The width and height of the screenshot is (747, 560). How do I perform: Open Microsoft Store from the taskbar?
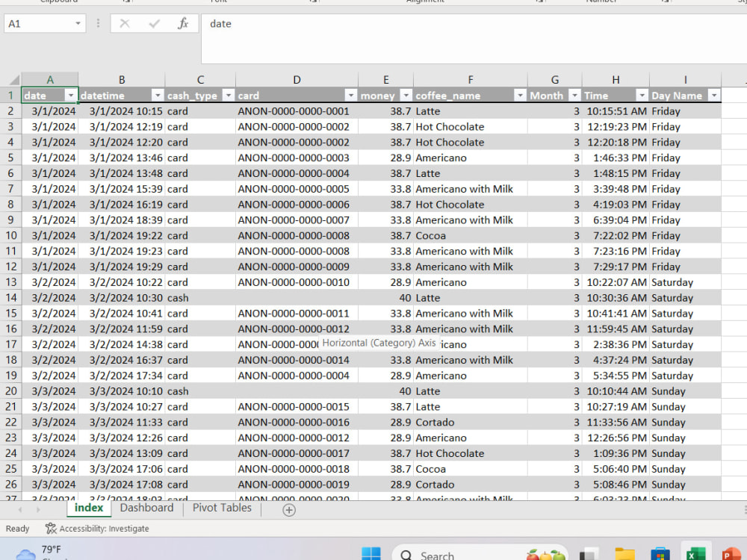659,554
